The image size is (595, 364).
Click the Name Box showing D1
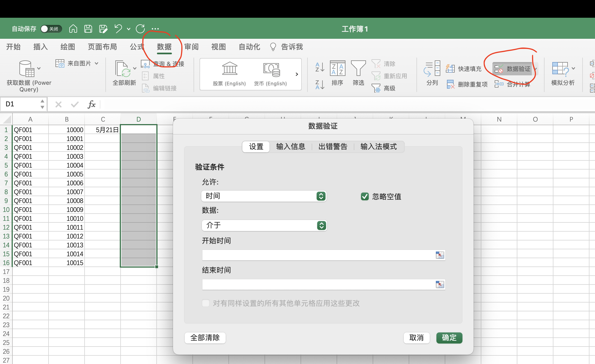tap(21, 104)
